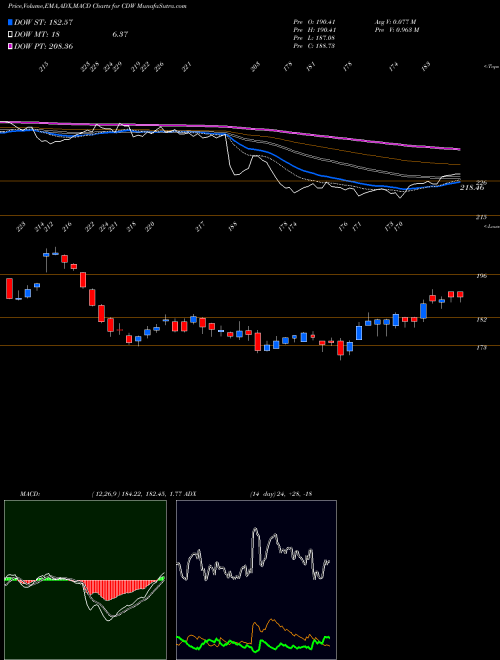
Task: Click the Pre V: 0.963 M volume label
Action: tap(396, 30)
